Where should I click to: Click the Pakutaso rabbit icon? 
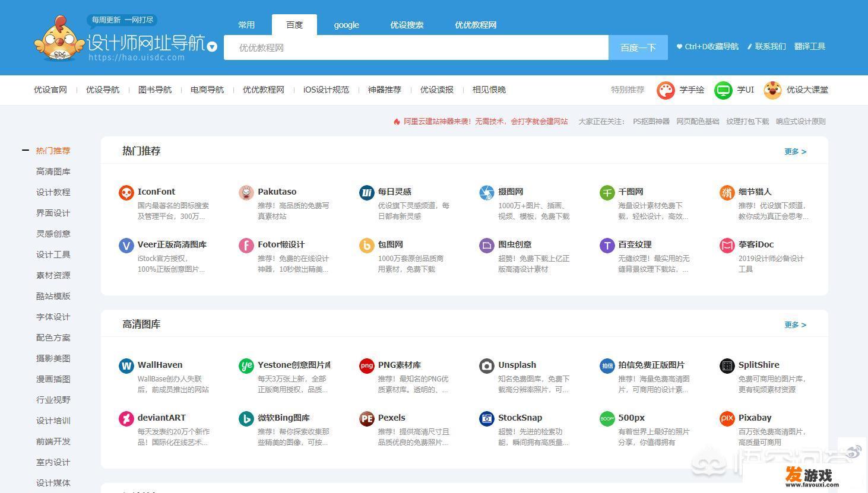(246, 193)
